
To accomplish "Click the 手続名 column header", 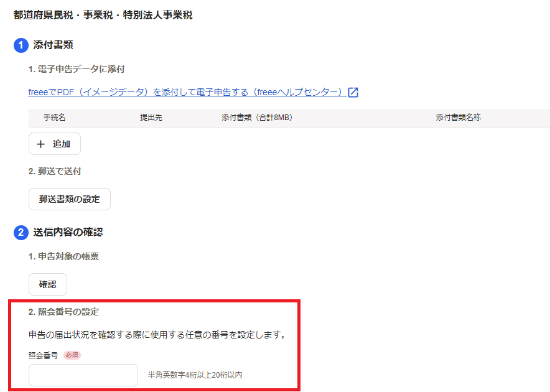I will point(54,118).
